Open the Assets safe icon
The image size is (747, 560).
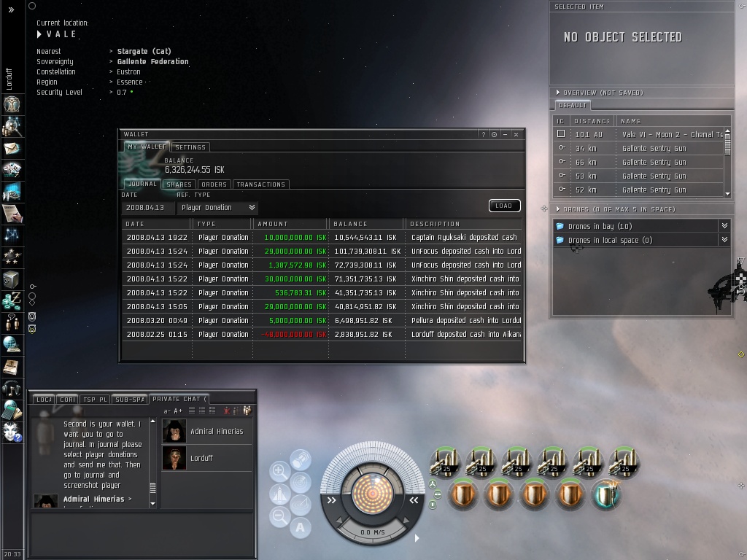(x=12, y=279)
